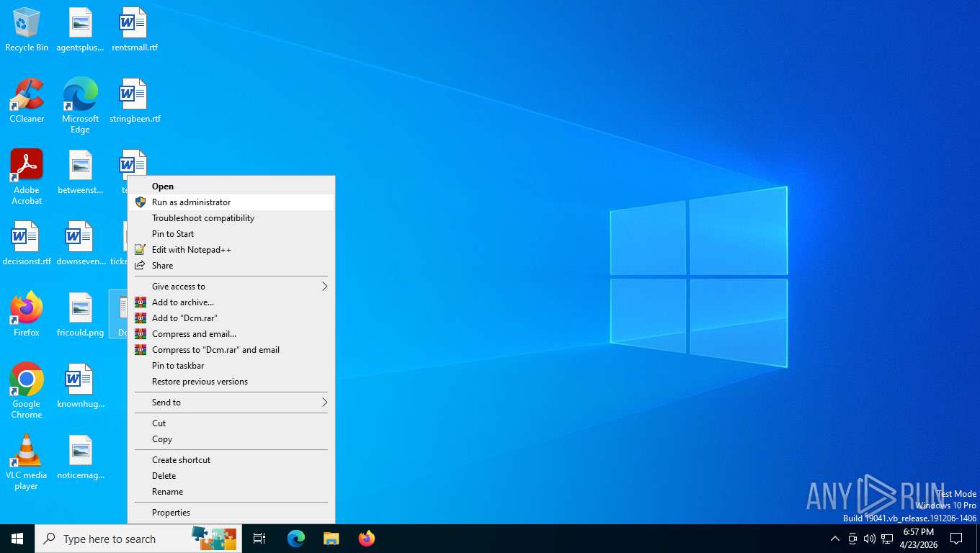Select the agentsplus image file icon
Viewport: 980px width, 553px height.
(x=80, y=30)
